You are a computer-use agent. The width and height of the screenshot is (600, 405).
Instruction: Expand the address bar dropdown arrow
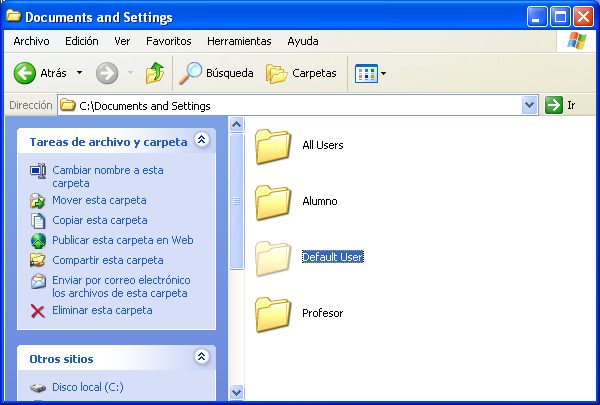(x=529, y=105)
